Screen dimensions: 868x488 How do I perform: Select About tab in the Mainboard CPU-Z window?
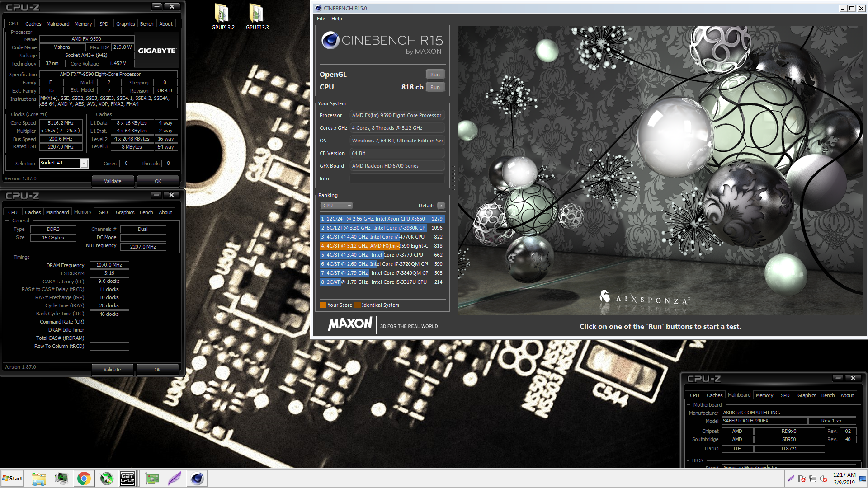[847, 395]
